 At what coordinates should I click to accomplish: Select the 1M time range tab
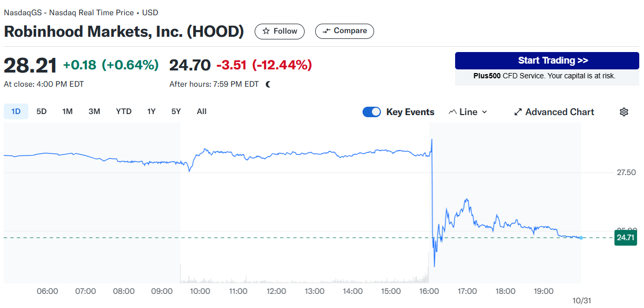pos(67,111)
